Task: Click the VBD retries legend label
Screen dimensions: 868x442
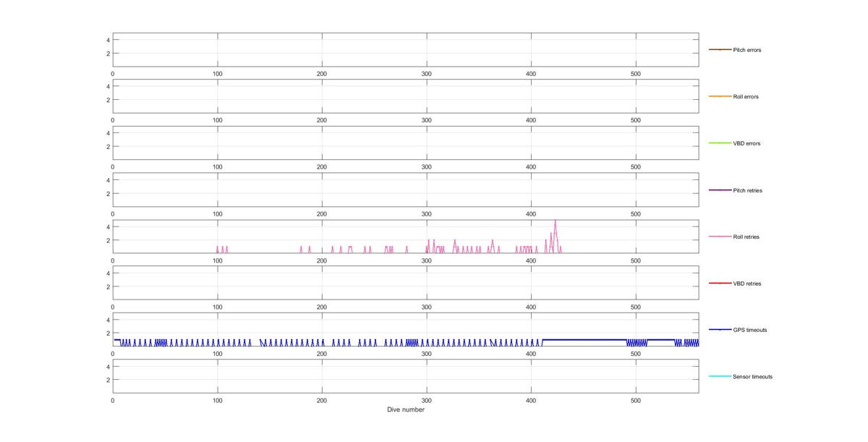Action: point(746,284)
